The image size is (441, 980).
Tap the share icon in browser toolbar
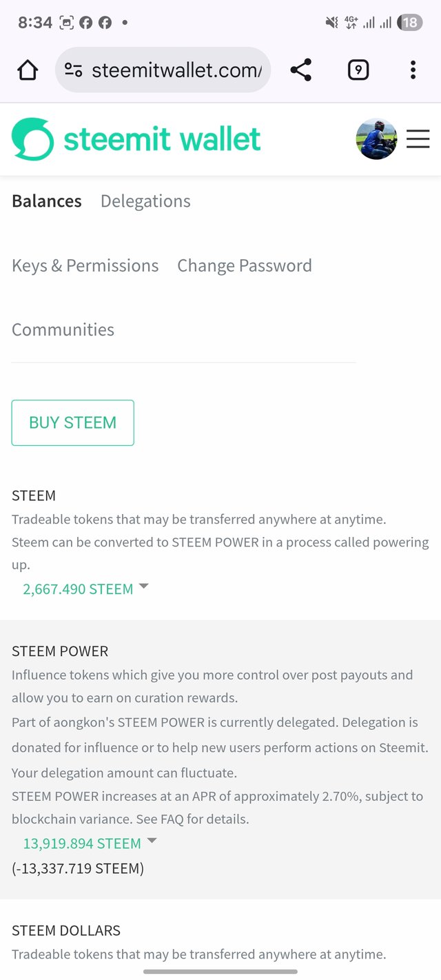300,70
